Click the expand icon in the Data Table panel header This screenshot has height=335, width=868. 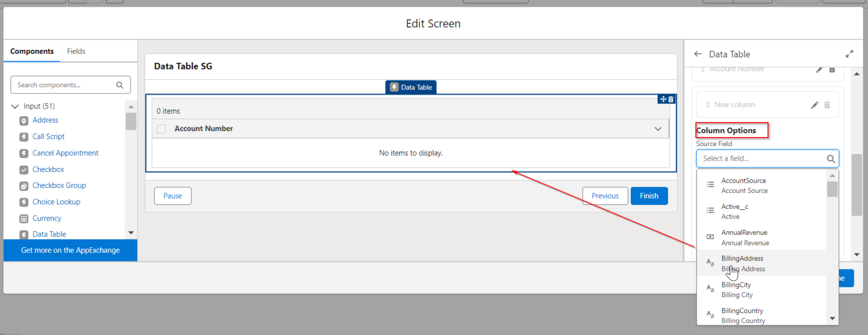849,53
